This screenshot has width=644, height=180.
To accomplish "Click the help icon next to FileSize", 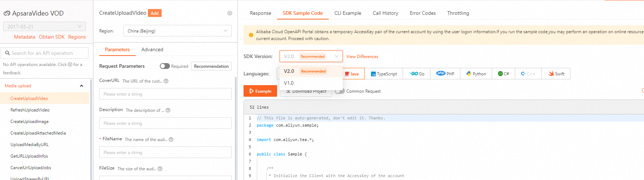I will [x=160, y=169].
